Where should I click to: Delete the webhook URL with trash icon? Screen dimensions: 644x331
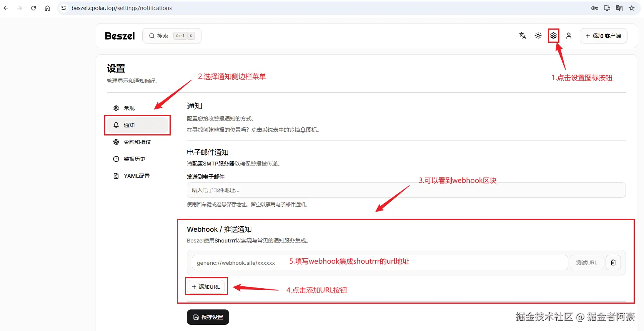pyautogui.click(x=613, y=262)
